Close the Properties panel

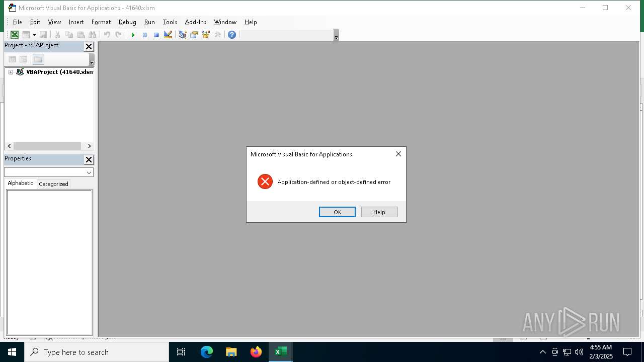(89, 160)
